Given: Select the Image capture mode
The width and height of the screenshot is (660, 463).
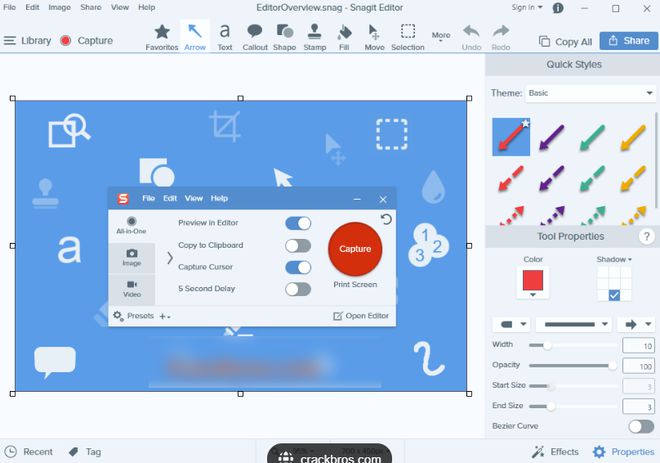Looking at the screenshot, I should (x=132, y=257).
